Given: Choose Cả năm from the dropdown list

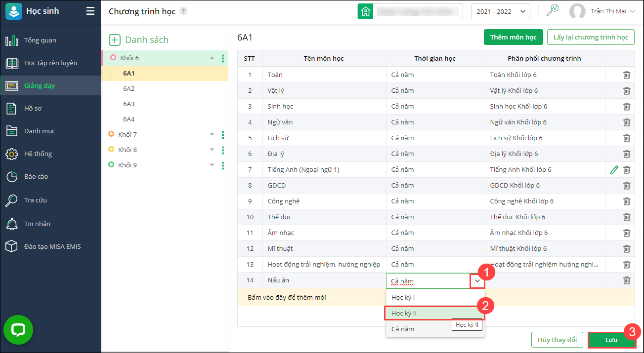Looking at the screenshot, I should [435, 329].
